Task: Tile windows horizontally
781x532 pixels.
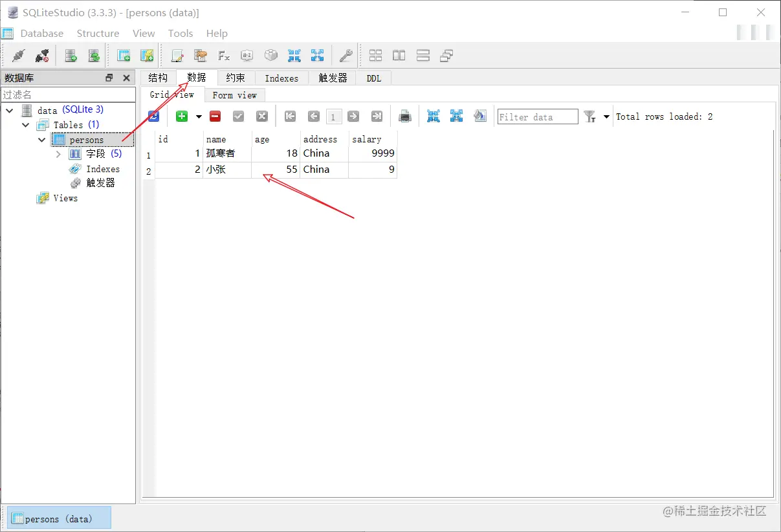Action: 423,56
